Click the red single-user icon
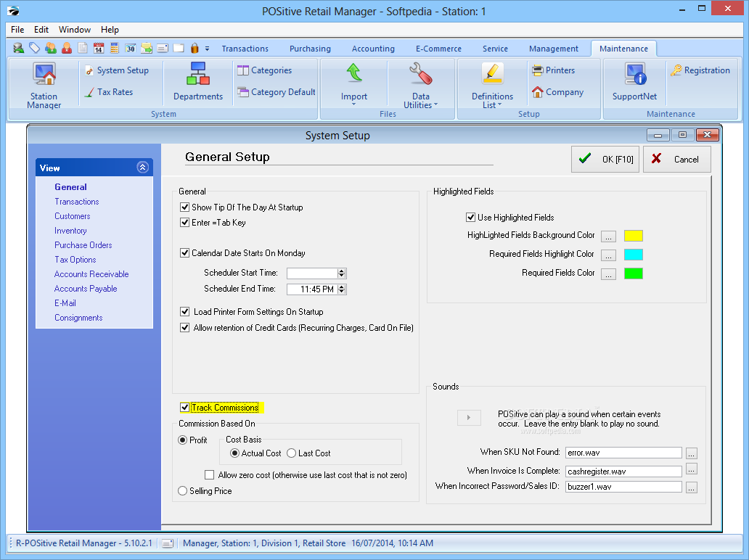This screenshot has width=749, height=560. pos(66,48)
